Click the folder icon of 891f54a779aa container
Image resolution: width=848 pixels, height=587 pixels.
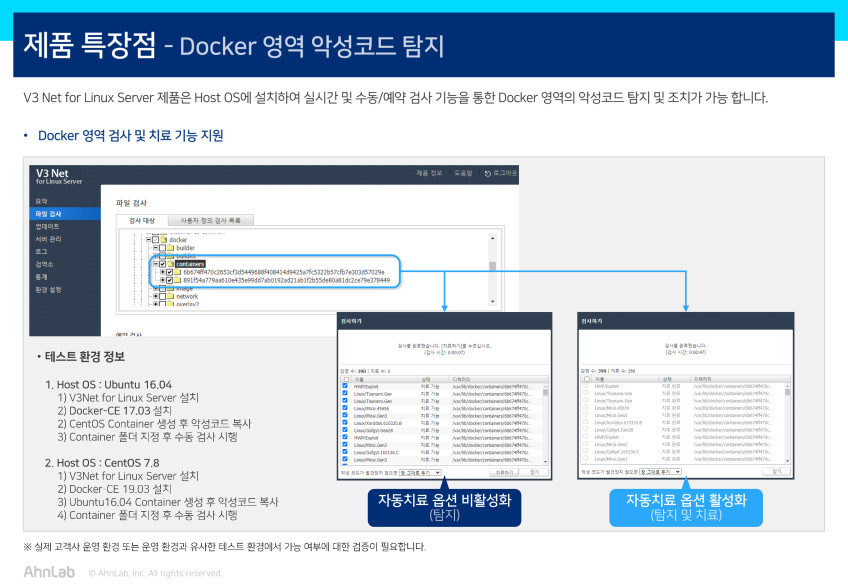(177, 280)
